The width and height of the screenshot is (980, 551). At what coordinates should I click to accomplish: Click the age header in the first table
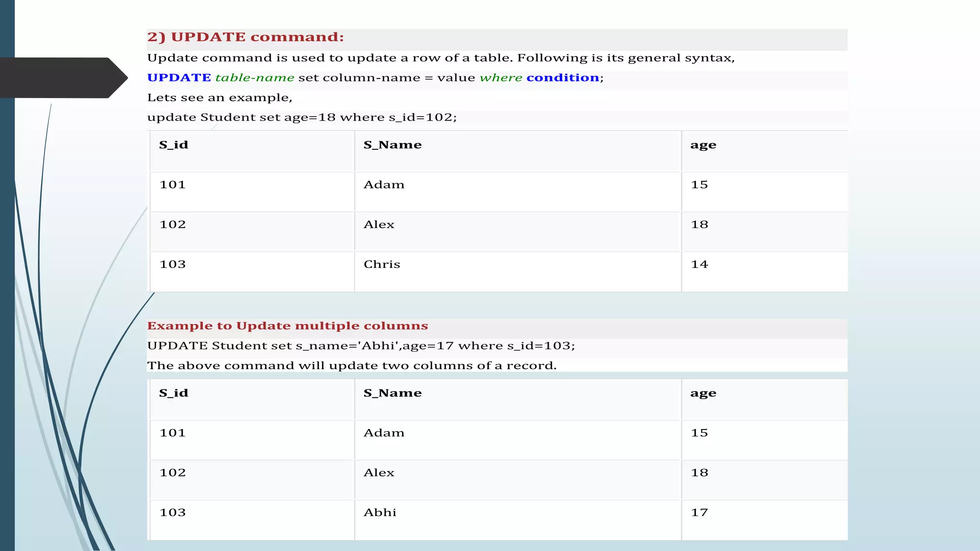765,151
